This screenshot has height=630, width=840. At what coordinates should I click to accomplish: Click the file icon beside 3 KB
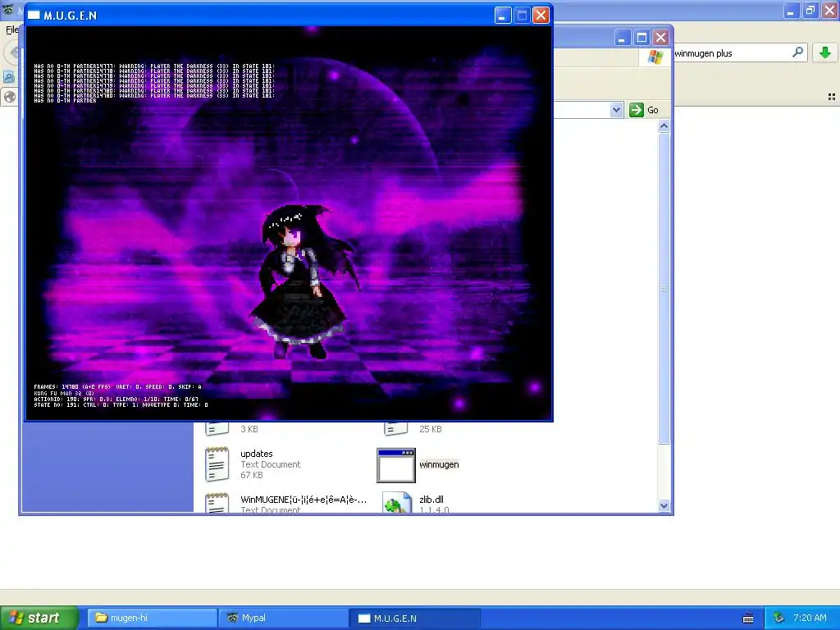point(217,428)
